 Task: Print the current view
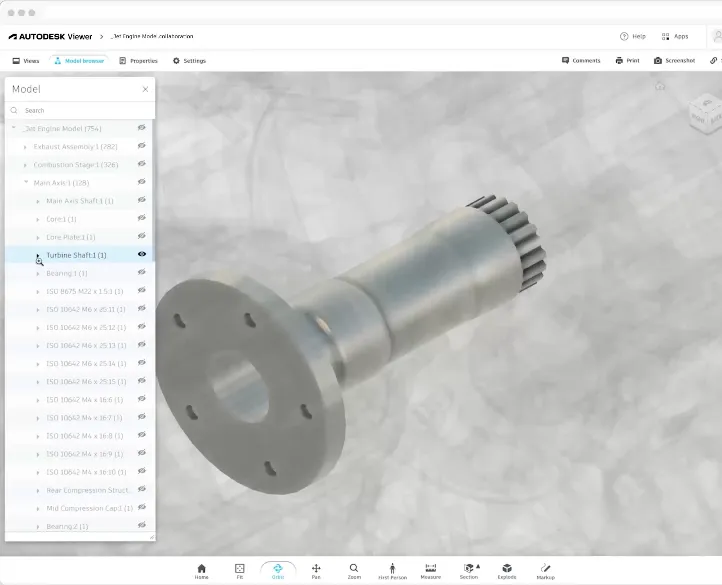click(x=627, y=60)
